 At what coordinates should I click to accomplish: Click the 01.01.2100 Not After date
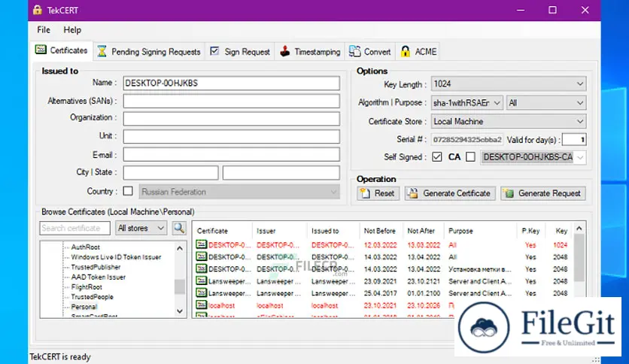point(424,293)
